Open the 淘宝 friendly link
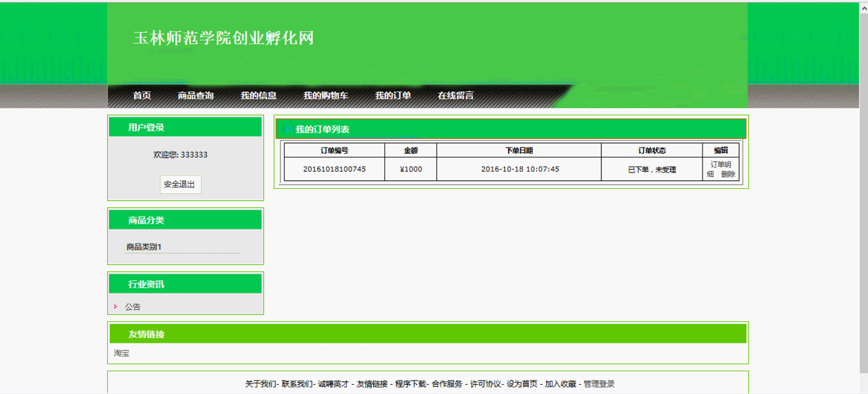 [121, 353]
